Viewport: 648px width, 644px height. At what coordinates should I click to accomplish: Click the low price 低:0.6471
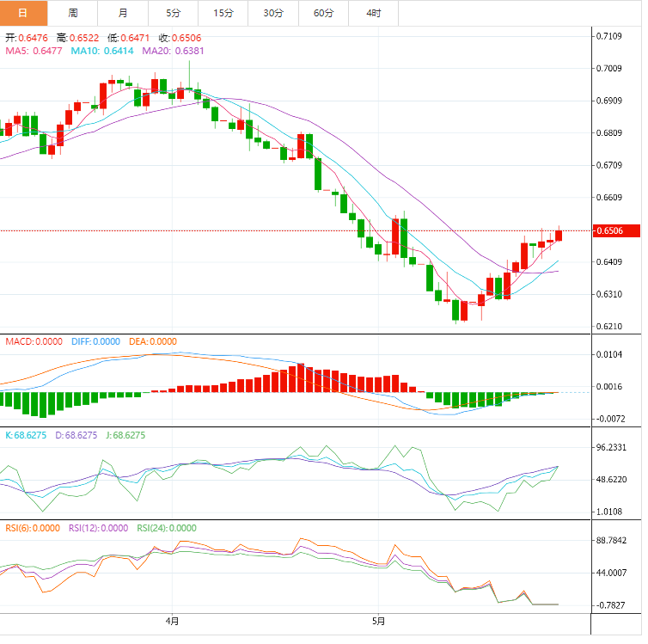tap(129, 38)
